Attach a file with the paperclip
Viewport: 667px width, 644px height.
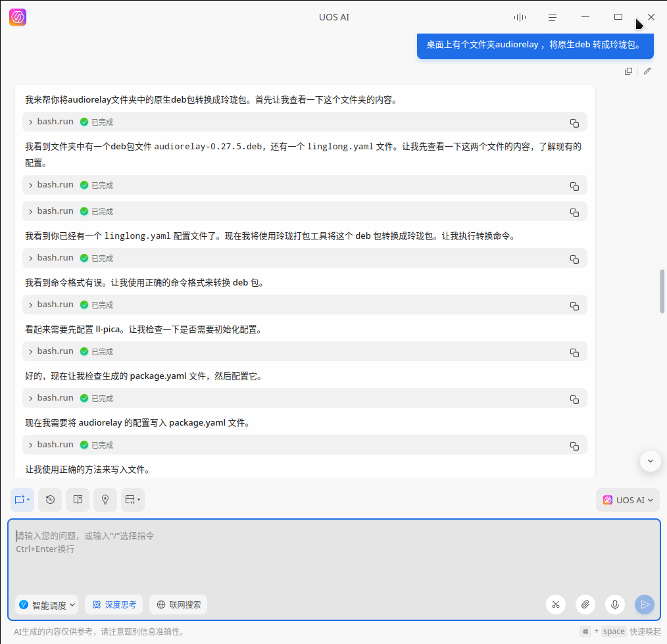click(585, 605)
